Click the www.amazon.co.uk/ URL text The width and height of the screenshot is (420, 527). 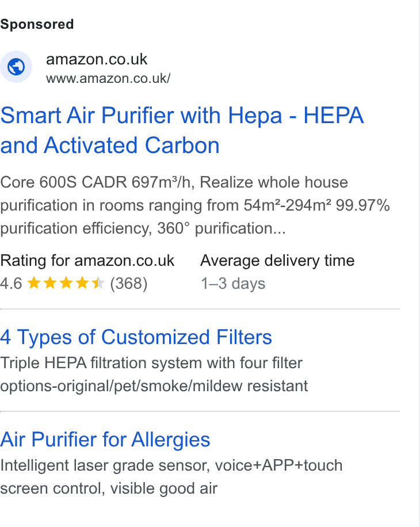108,78
